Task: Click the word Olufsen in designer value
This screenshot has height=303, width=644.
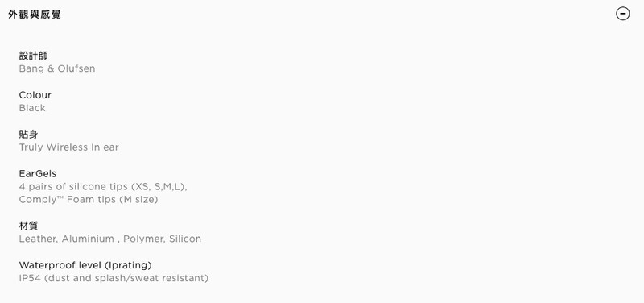Action: (76, 68)
